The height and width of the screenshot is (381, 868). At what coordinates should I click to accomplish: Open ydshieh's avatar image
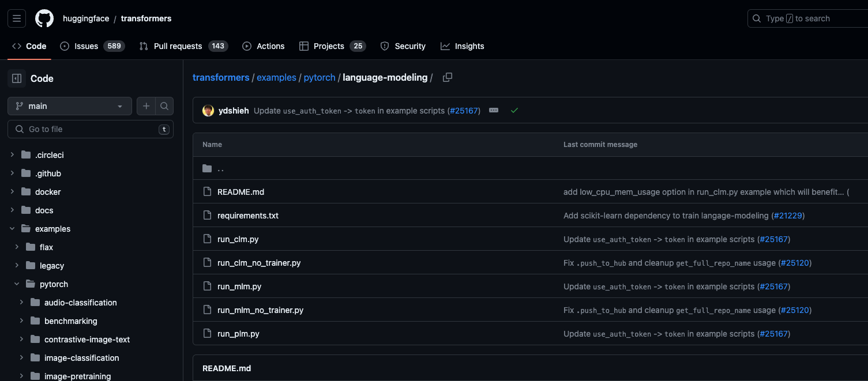[208, 111]
